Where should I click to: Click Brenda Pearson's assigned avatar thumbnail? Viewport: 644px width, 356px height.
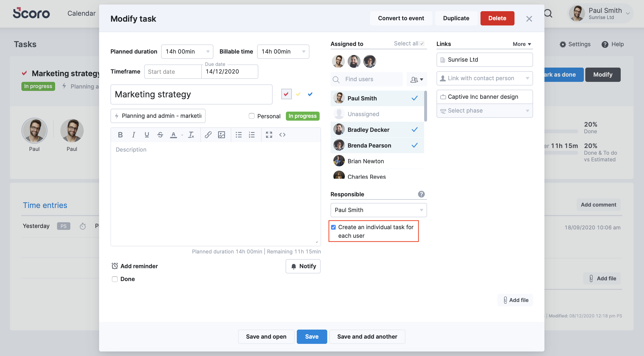click(370, 61)
